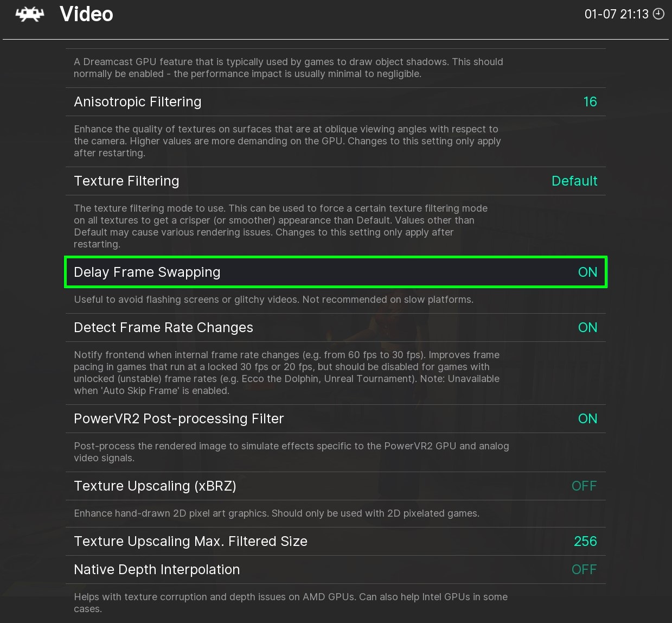Select the Detect Frame Rate Changes label
The height and width of the screenshot is (623, 672).
click(x=163, y=328)
